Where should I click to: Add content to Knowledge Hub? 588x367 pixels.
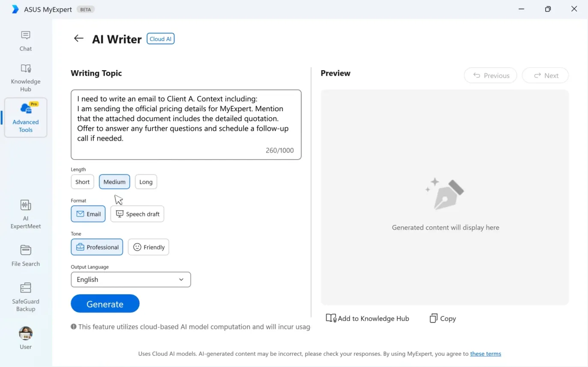pos(368,318)
